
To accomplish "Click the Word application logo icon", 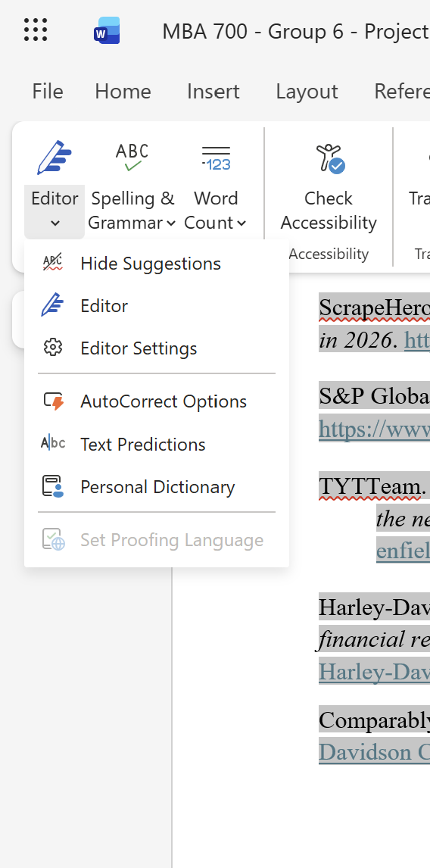I will [107, 30].
